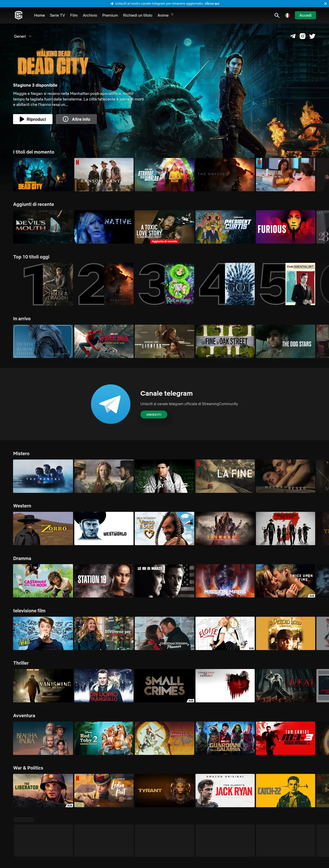Select the Mission Impossible 3 thumbnail
Image resolution: width=329 pixels, height=868 pixels.
pyautogui.click(x=285, y=738)
